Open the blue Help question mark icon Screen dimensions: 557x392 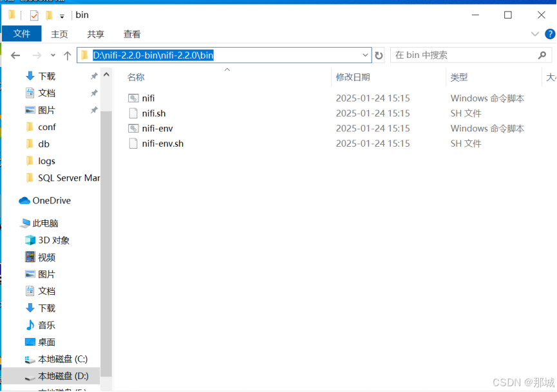click(550, 34)
